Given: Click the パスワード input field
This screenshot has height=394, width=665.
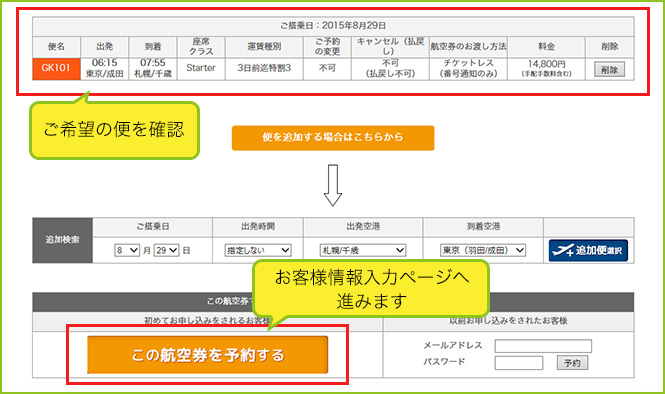Looking at the screenshot, I should click(x=519, y=363).
